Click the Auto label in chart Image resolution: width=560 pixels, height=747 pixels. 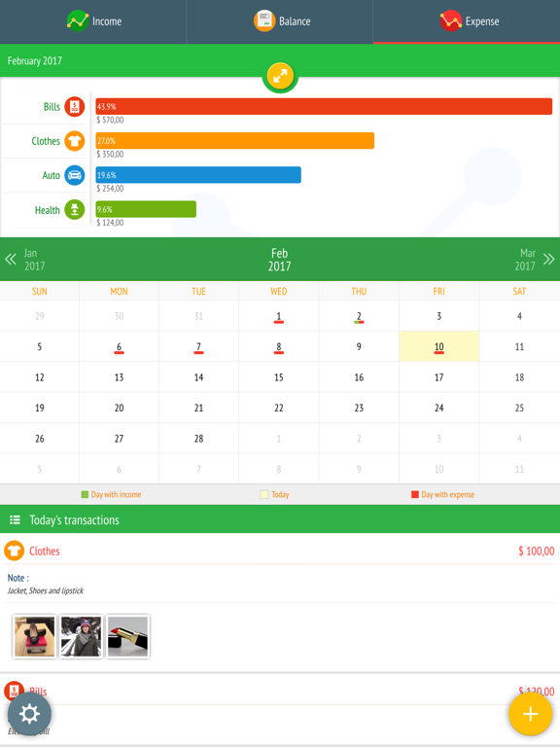coord(51,175)
